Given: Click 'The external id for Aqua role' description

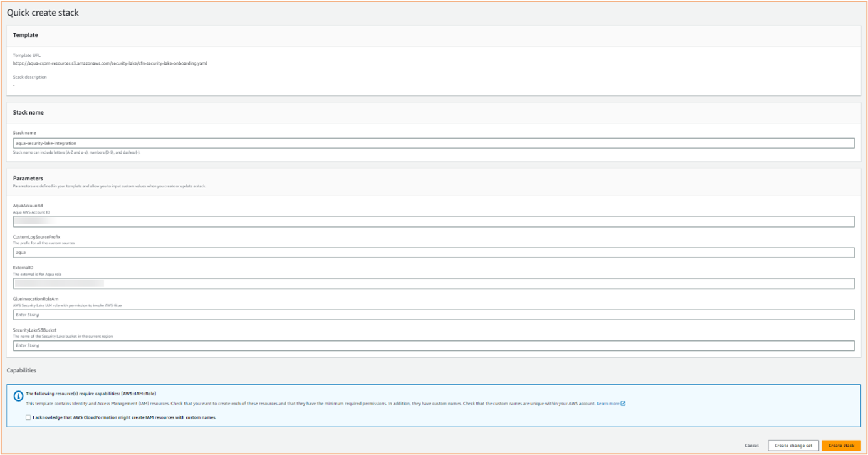Looking at the screenshot, I should click(37, 275).
